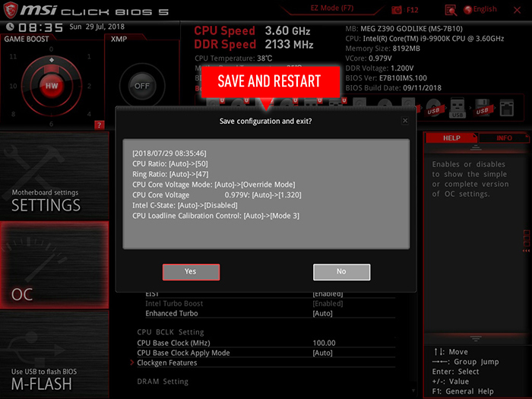Click the side panel expand arrows at right edge
Image resolution: width=532 pixels, height=399 pixels.
[x=526, y=250]
